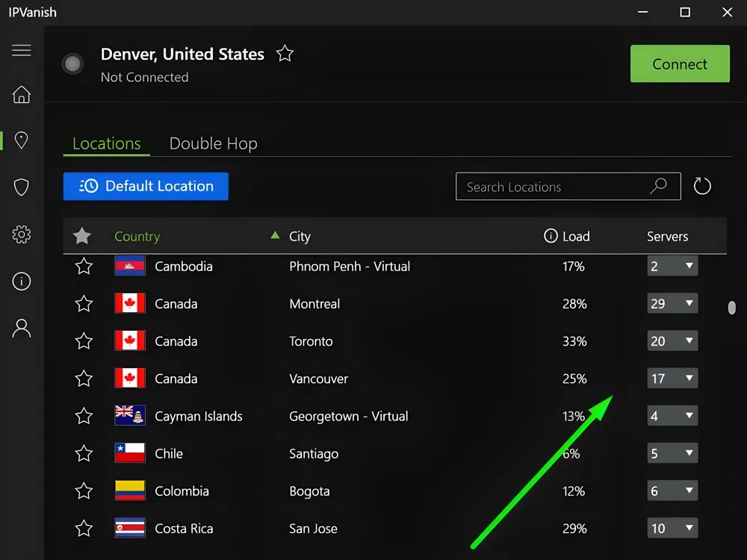Click the Canada flag for Toronto
747x560 pixels.
coord(130,341)
